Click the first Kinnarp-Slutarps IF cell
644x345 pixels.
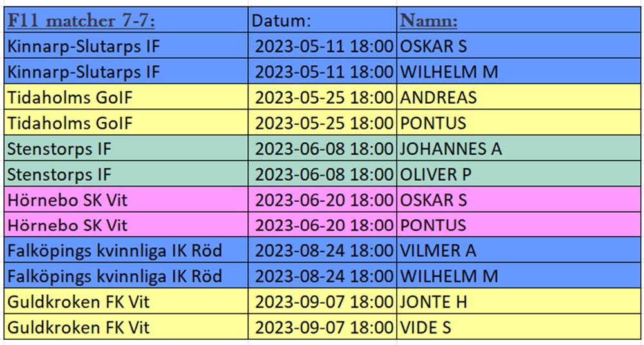pos(126,46)
